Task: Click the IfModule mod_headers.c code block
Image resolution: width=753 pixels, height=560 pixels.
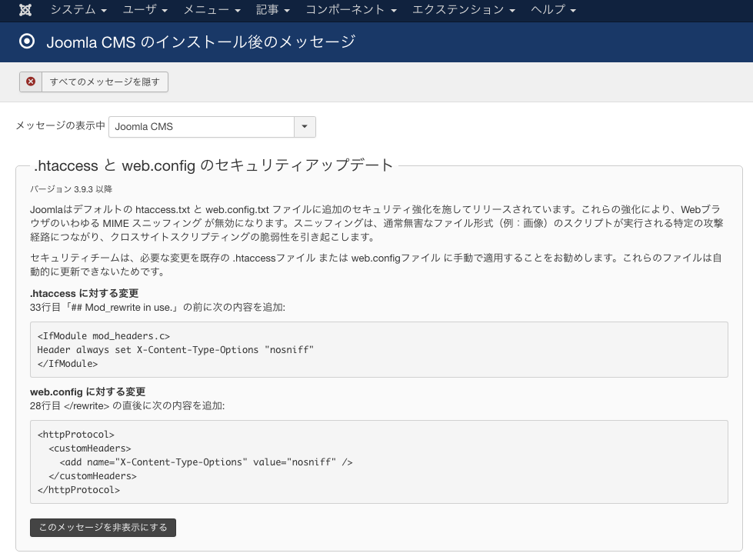Action: coord(378,350)
